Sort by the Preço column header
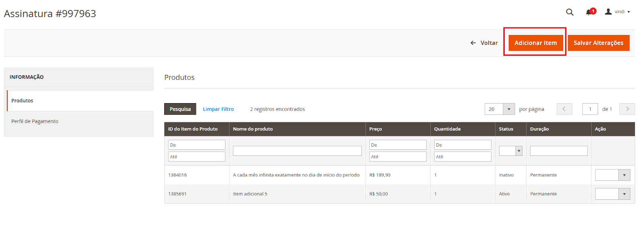The image size is (644, 234). (x=376, y=129)
